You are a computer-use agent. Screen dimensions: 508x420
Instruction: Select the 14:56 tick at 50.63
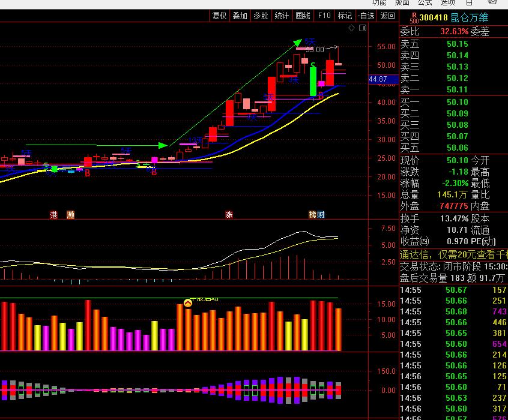click(453, 398)
